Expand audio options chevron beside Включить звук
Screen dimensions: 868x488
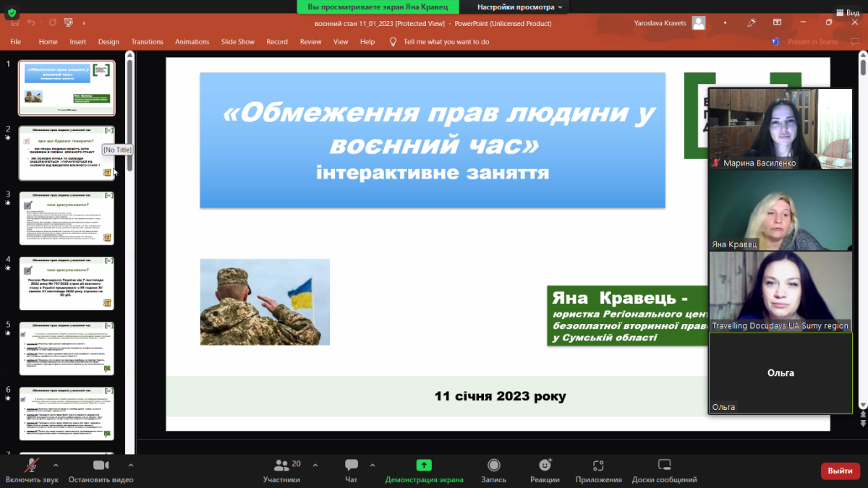click(x=56, y=465)
